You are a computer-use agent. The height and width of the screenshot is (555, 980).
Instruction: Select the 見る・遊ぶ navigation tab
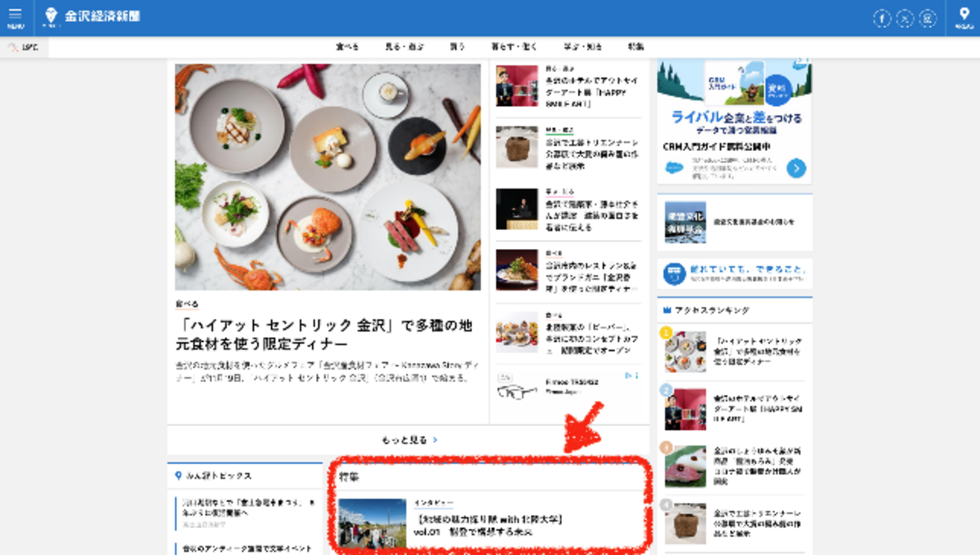[404, 47]
